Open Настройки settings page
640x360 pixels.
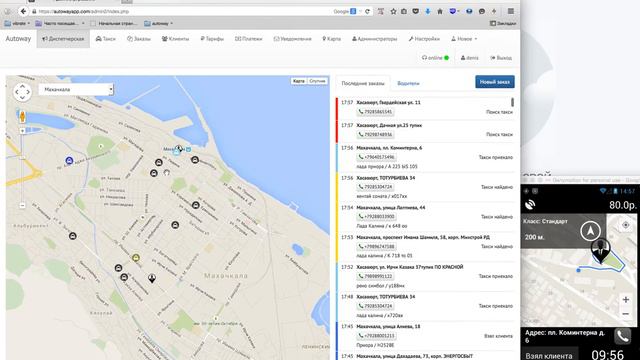point(424,39)
